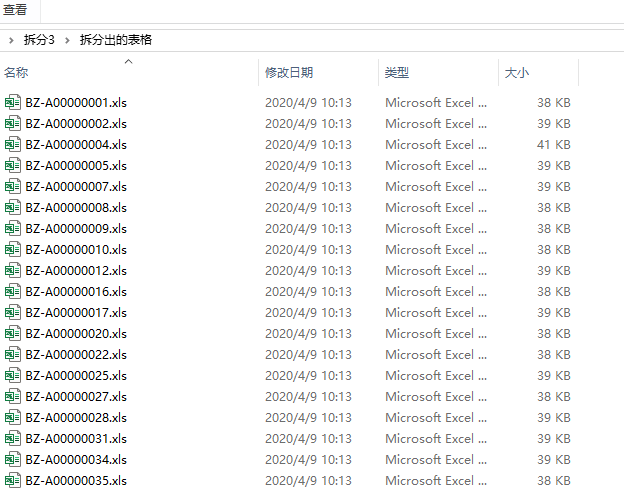624x490 pixels.
Task: Expand the chevron before 拆分出的表格
Action: tap(67, 40)
